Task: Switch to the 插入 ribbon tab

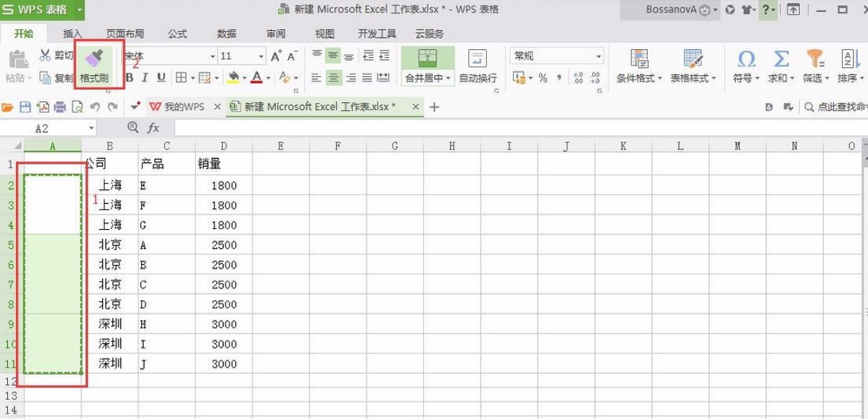Action: [73, 34]
